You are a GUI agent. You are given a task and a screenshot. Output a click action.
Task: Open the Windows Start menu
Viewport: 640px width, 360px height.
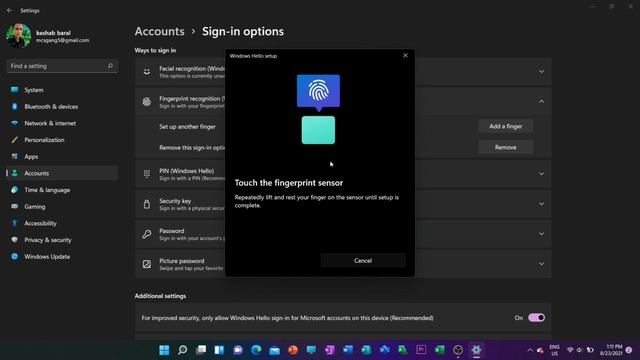[164, 350]
